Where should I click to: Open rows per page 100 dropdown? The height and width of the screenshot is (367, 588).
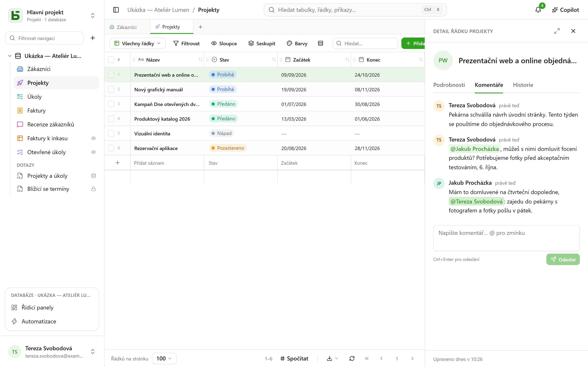tap(164, 358)
